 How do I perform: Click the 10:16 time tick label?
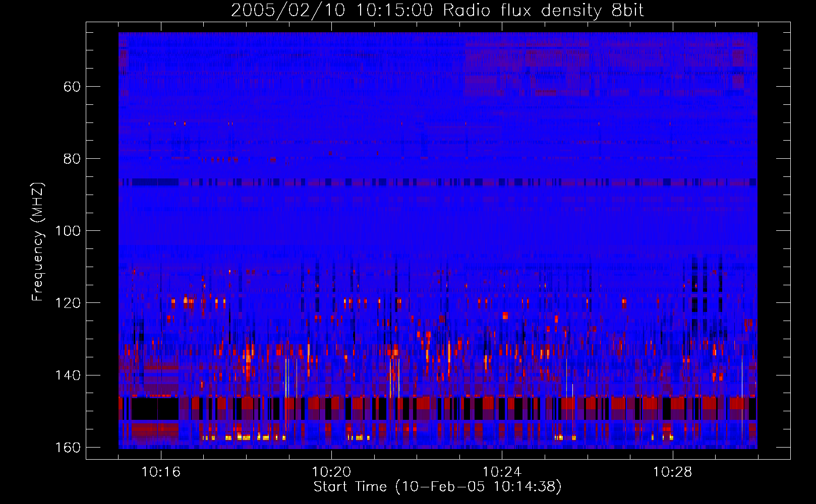click(x=161, y=472)
